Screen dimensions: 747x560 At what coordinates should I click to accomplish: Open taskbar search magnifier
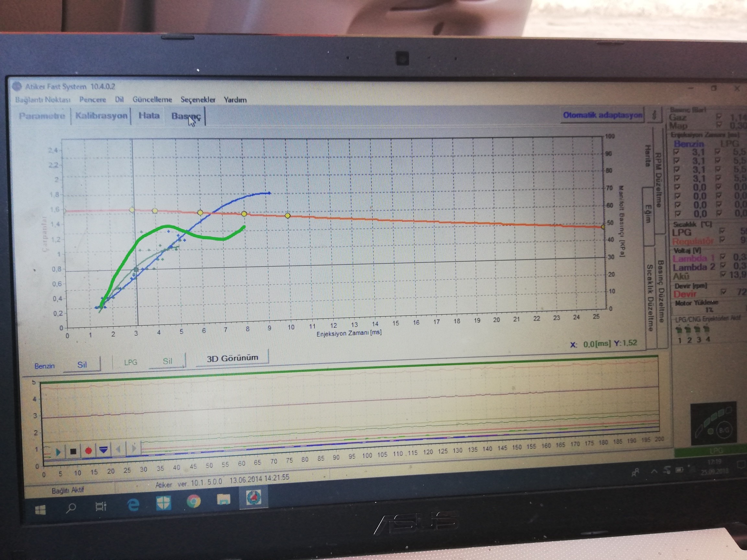click(71, 508)
